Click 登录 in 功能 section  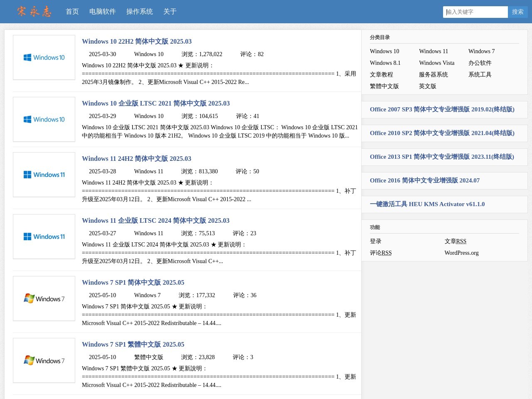point(376,241)
